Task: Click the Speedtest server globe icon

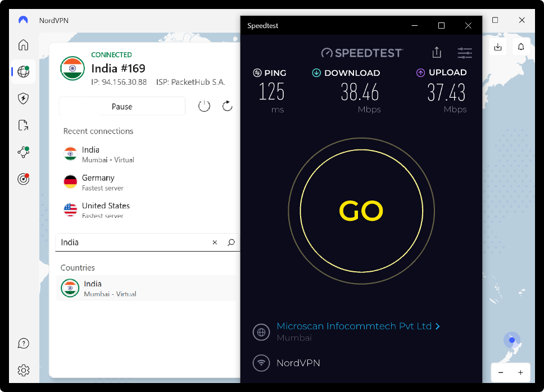Action: coord(261,332)
